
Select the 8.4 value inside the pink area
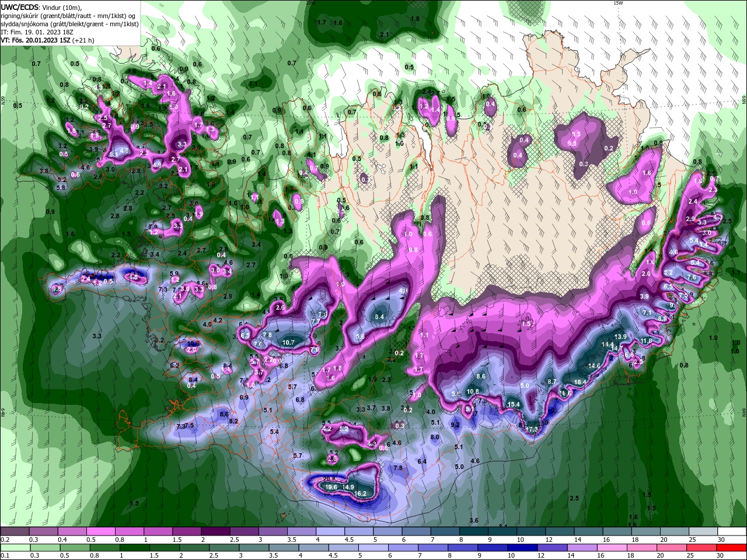(379, 317)
